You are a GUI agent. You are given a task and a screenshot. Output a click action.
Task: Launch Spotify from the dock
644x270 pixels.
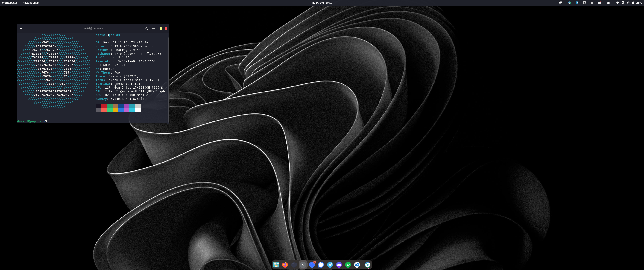(348, 265)
